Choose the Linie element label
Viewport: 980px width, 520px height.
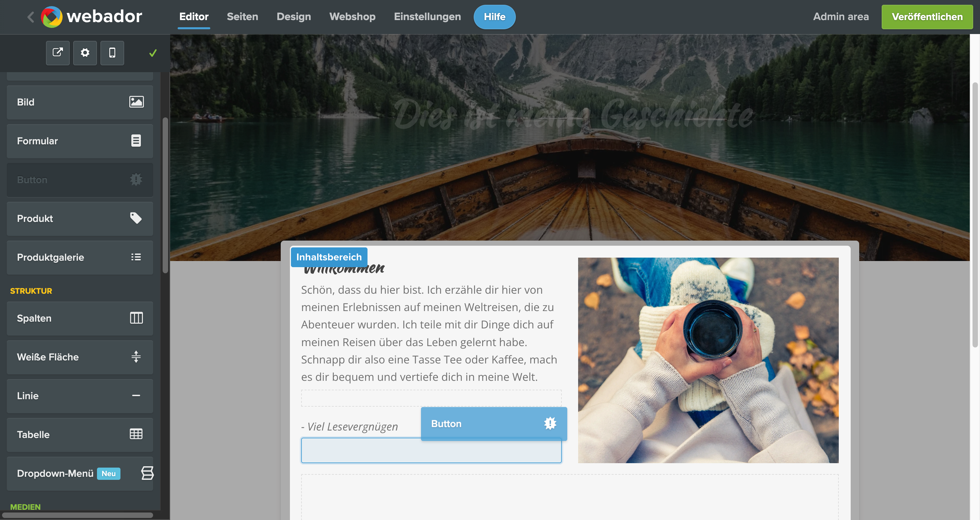[x=27, y=395]
